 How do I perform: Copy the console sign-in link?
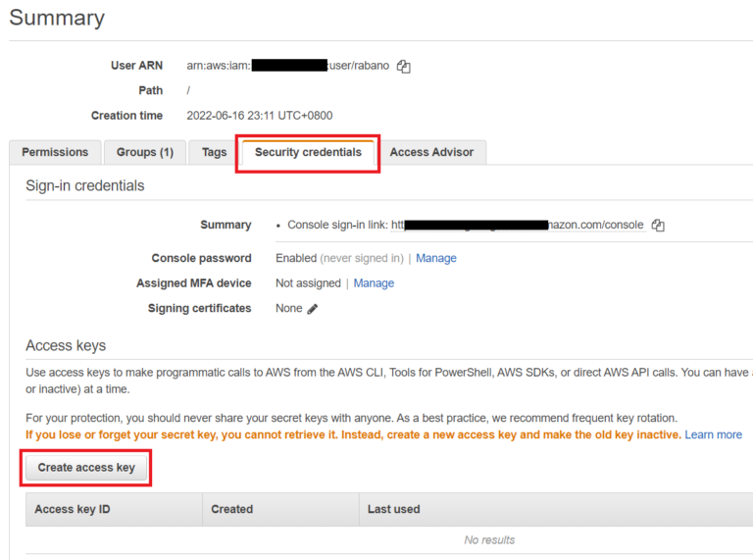[x=658, y=226]
